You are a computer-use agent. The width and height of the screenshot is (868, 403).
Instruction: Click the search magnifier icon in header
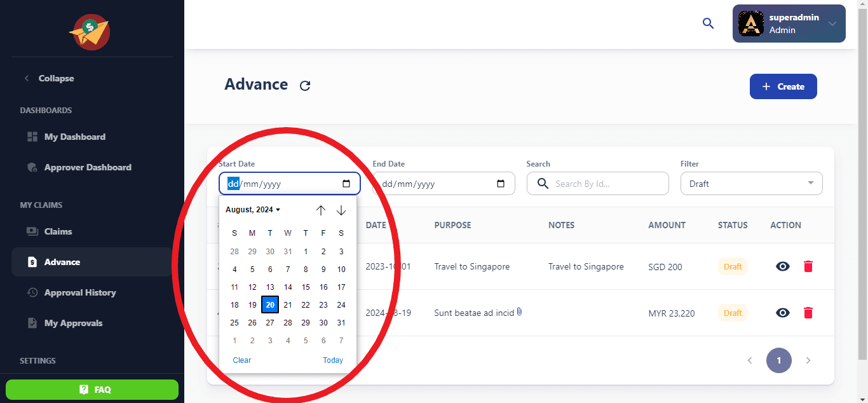(708, 24)
